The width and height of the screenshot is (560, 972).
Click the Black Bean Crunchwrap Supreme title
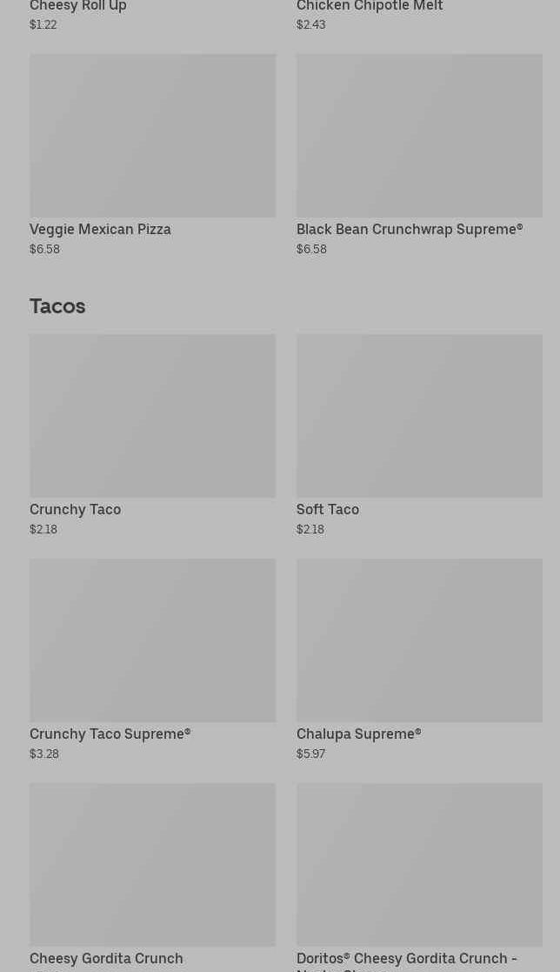(x=409, y=230)
